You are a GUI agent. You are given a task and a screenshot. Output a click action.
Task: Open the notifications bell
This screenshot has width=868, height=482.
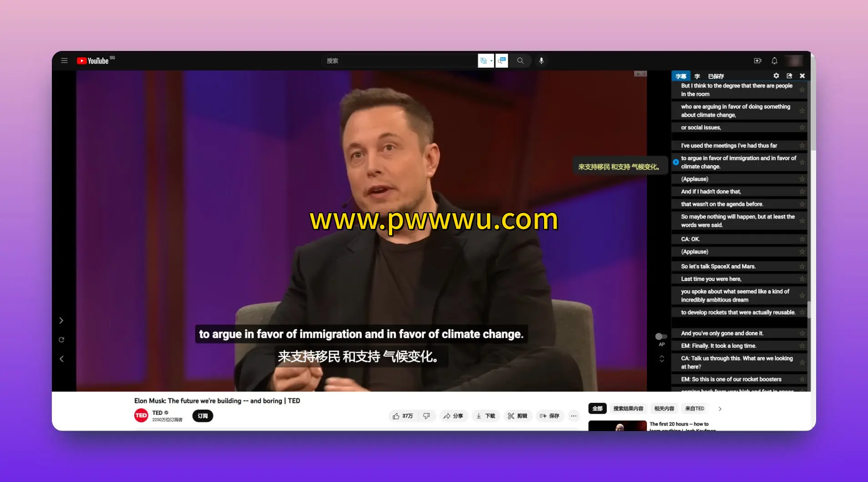[774, 60]
